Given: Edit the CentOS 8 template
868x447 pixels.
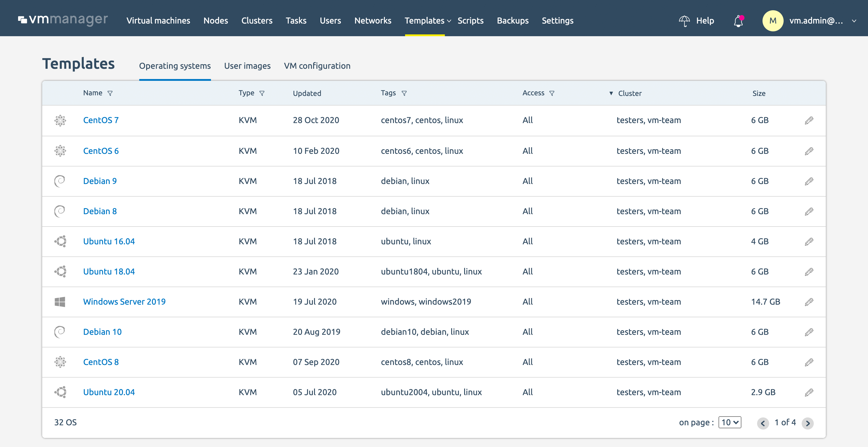Looking at the screenshot, I should coord(809,362).
